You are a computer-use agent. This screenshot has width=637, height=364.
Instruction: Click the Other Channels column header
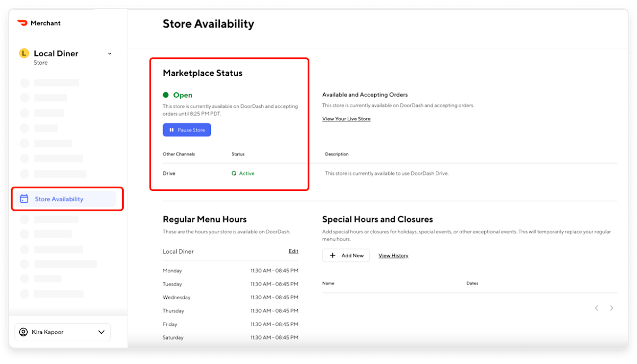click(x=179, y=154)
